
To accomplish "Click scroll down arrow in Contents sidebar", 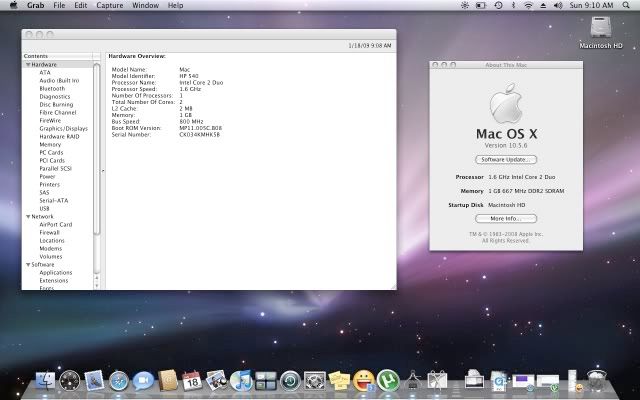I will pyautogui.click(x=97, y=286).
